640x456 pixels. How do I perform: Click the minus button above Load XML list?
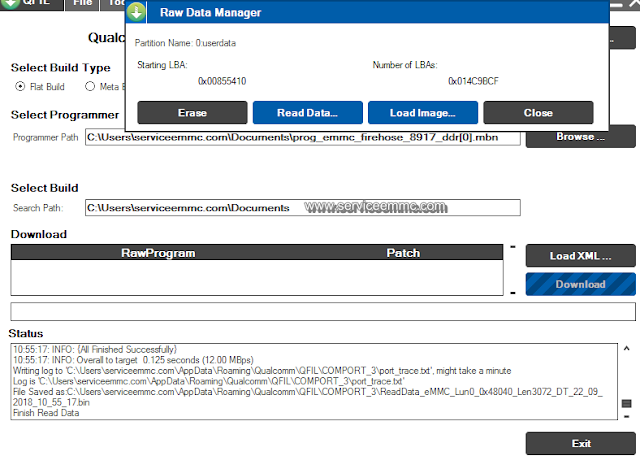pyautogui.click(x=513, y=247)
